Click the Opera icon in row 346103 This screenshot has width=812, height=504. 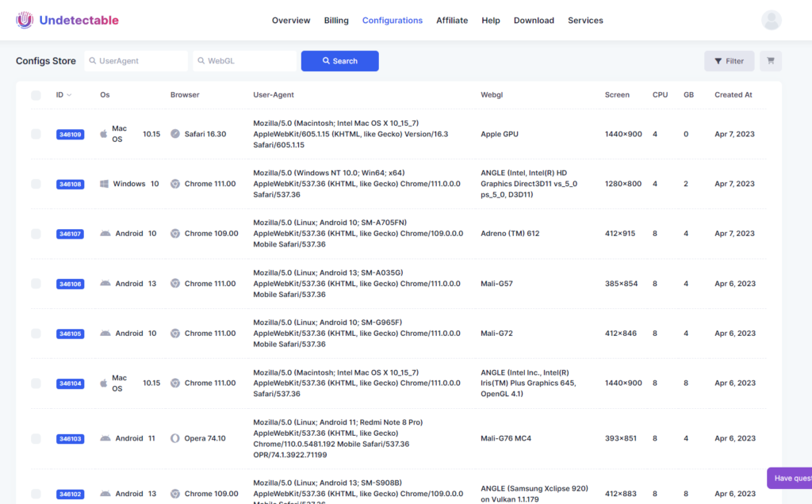pyautogui.click(x=175, y=438)
